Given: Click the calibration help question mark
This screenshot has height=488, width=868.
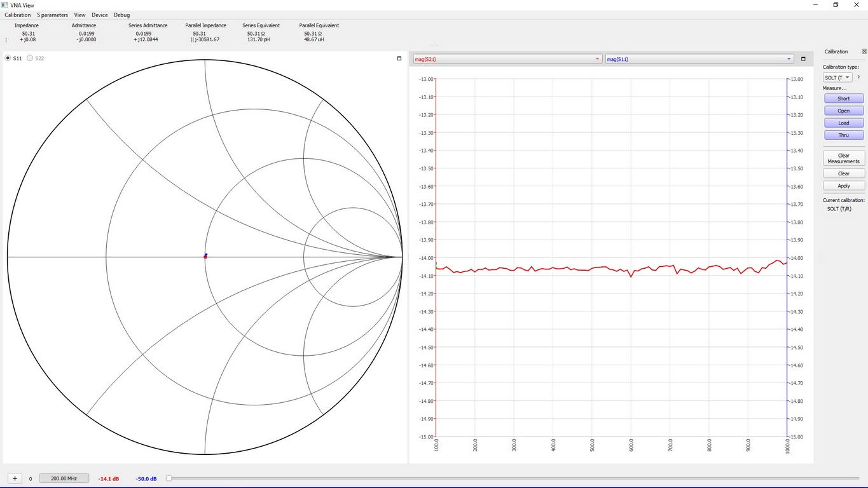Looking at the screenshot, I should (x=858, y=78).
